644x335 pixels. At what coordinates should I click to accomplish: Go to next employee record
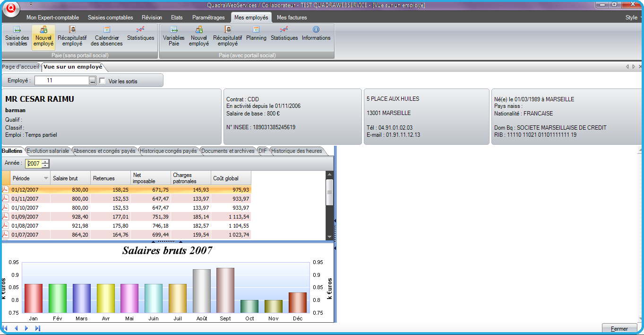click(26, 328)
